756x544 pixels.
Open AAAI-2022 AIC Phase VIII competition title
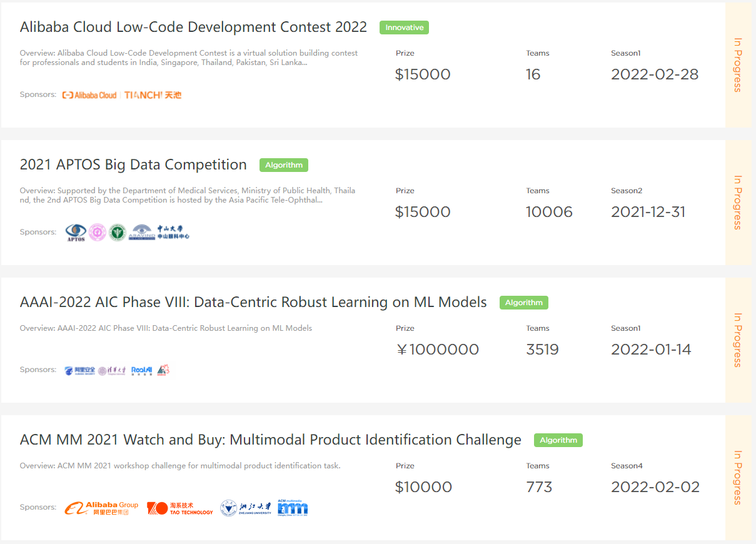(x=253, y=303)
